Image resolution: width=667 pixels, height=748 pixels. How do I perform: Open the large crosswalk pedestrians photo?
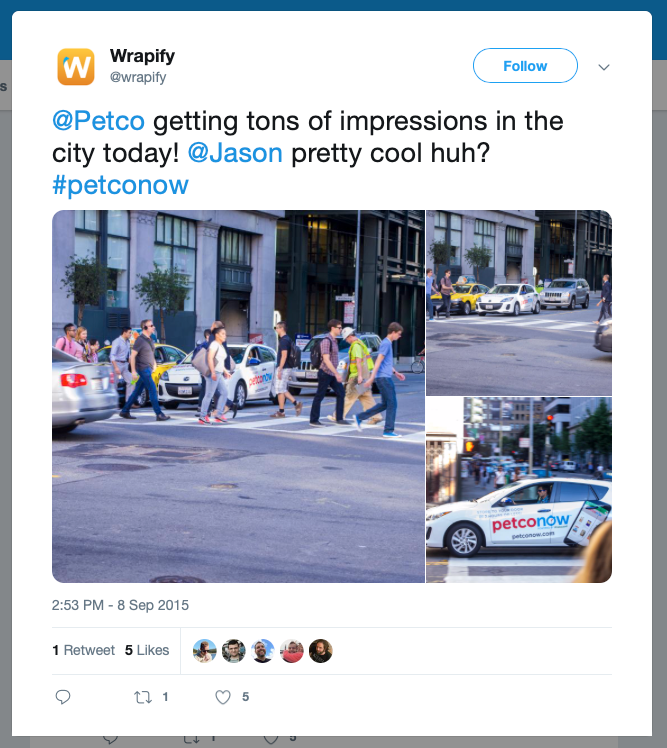click(x=238, y=396)
